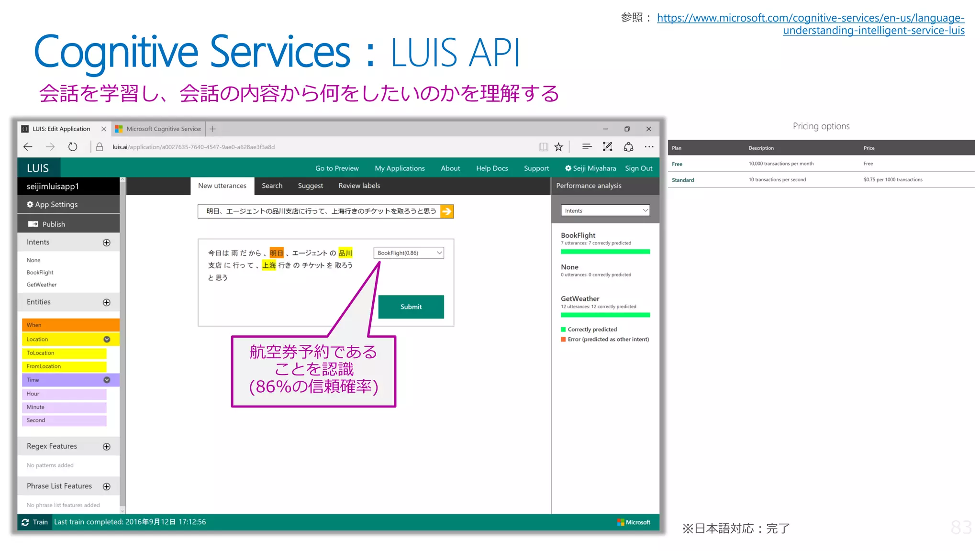Select the None intent
This screenshot has width=980, height=551.
click(33, 260)
